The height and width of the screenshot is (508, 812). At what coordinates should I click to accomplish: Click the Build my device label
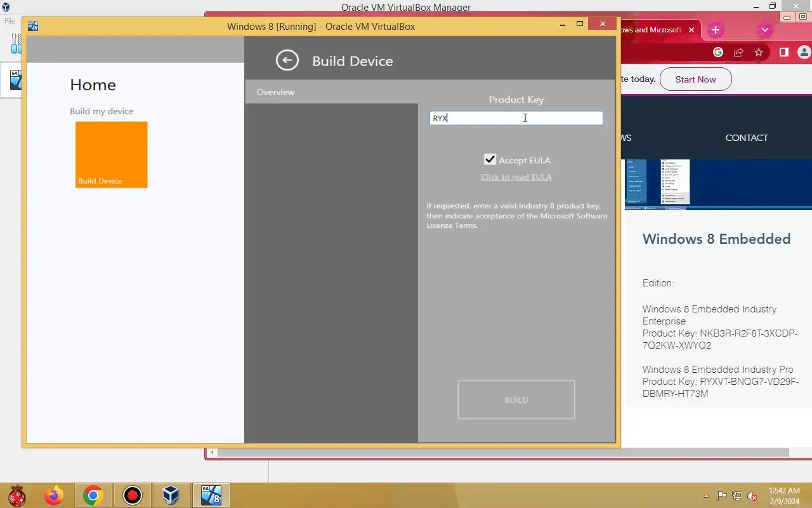pos(101,111)
